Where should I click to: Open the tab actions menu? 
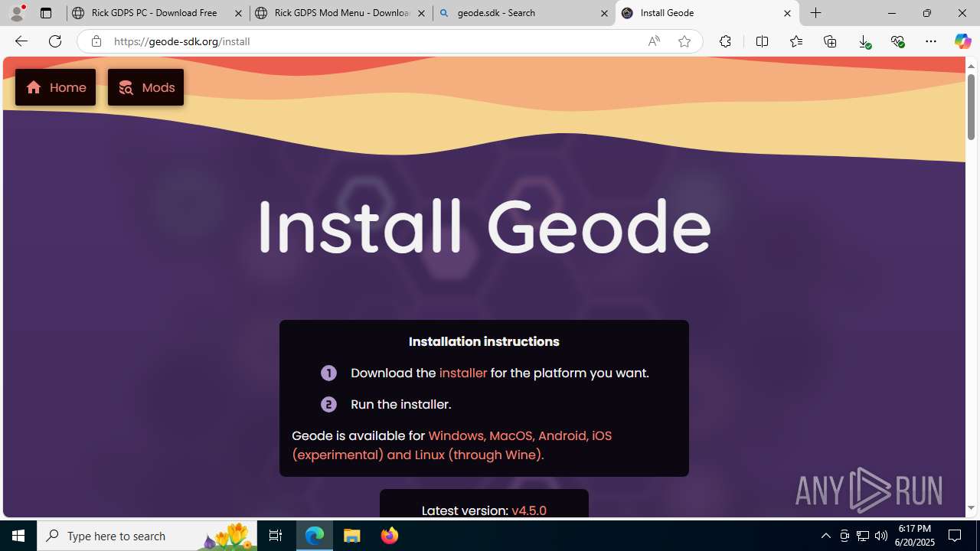[46, 13]
